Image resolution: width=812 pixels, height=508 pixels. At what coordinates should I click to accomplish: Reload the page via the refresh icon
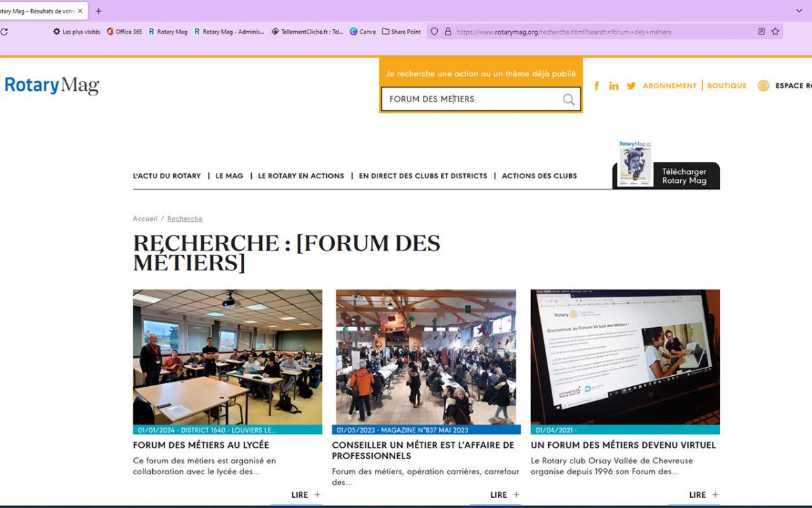[x=5, y=31]
